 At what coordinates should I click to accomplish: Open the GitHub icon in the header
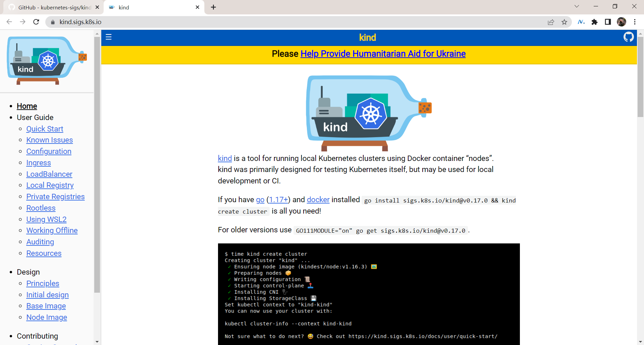629,37
